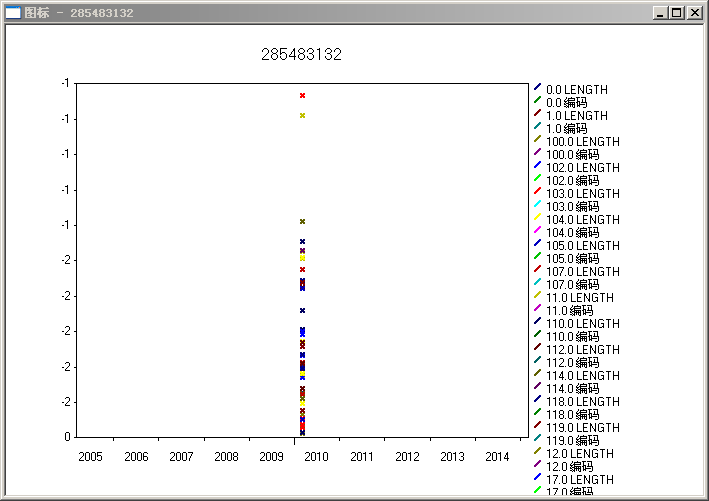Select the 119.0 编码 legend entry
The width and height of the screenshot is (709, 501).
coord(573,441)
